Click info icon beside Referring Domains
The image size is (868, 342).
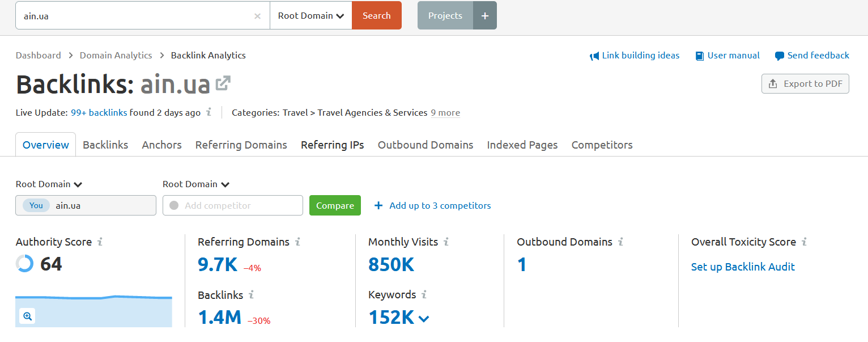tap(297, 242)
